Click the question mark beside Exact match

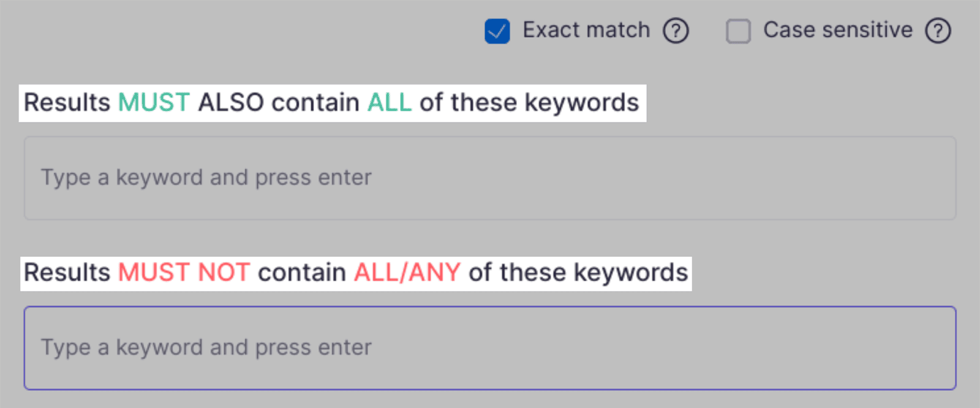coord(676,30)
